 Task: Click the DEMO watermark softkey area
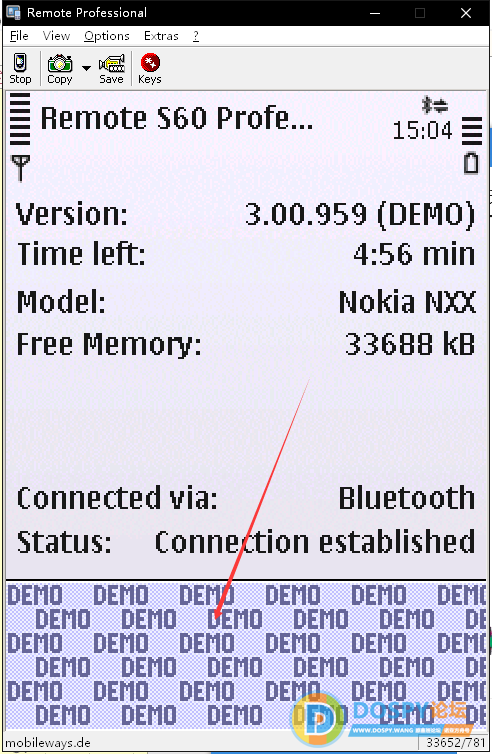click(246, 655)
